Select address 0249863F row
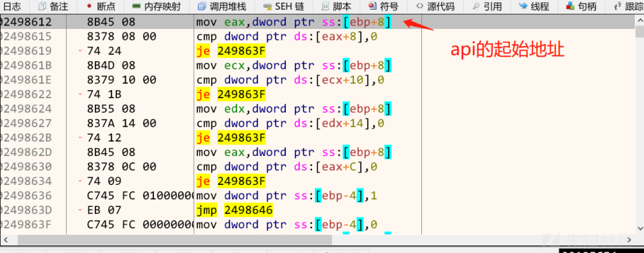 click(26, 225)
